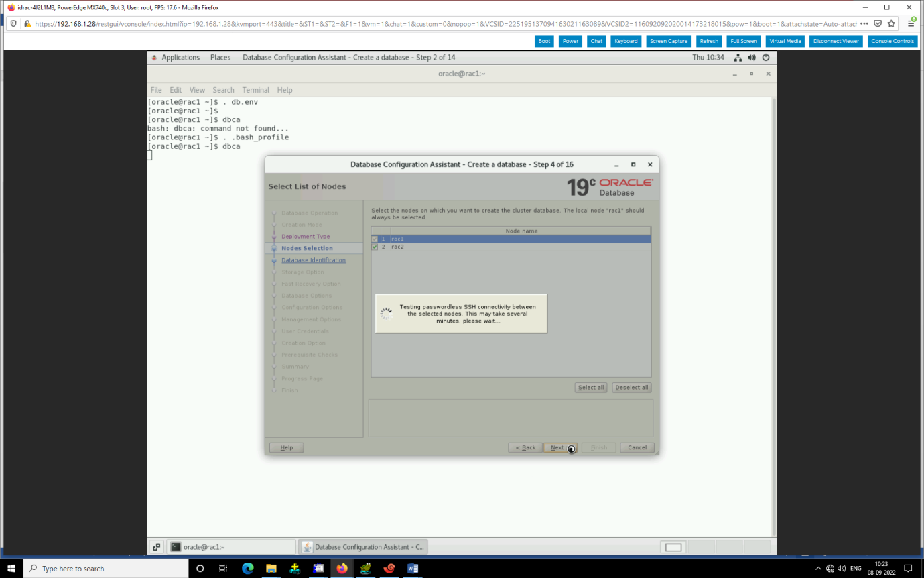Select the rac2 row in node table

(x=511, y=247)
